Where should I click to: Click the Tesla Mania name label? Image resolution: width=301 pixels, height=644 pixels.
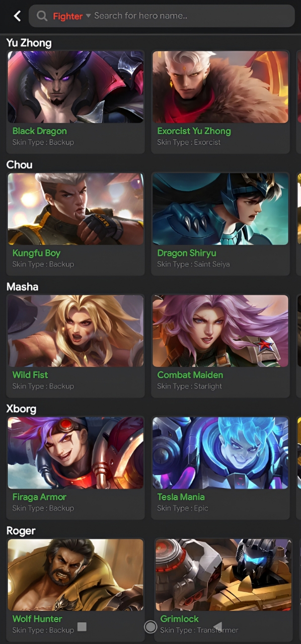click(x=181, y=497)
